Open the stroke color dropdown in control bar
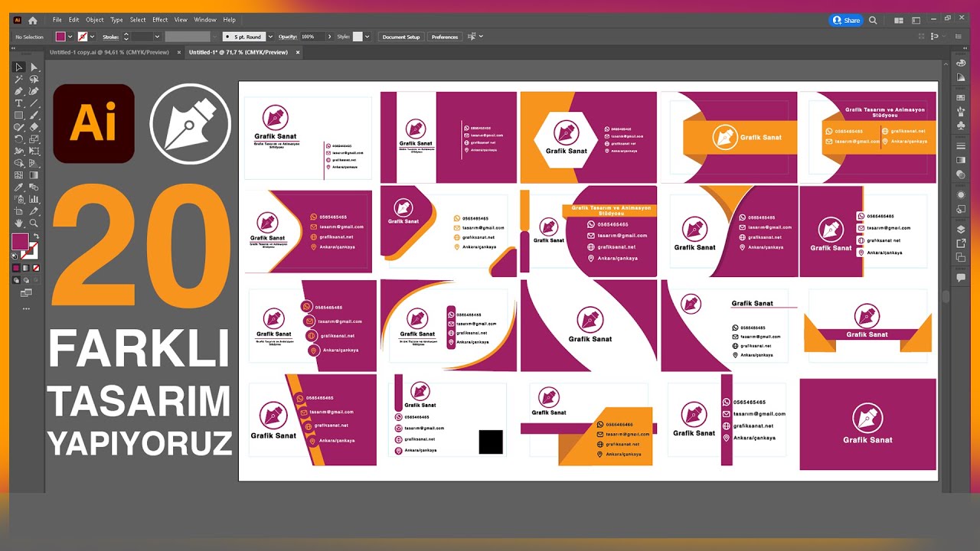The height and width of the screenshot is (551, 980). (93, 37)
